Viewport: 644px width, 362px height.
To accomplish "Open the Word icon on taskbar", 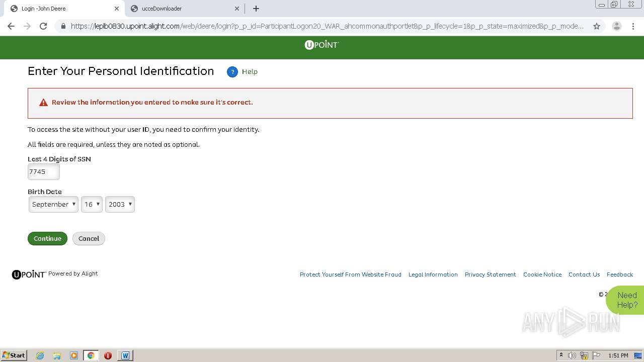I will 125,355.
